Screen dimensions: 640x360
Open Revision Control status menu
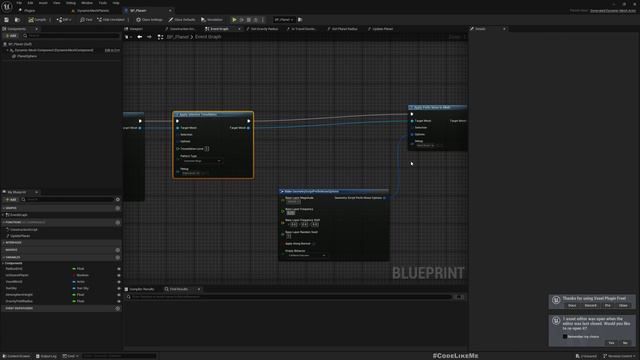619,356
